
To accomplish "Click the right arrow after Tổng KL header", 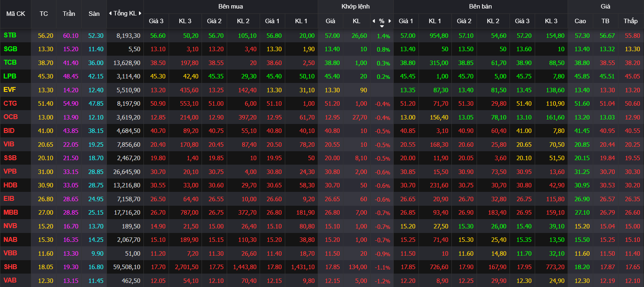I will point(140,13).
